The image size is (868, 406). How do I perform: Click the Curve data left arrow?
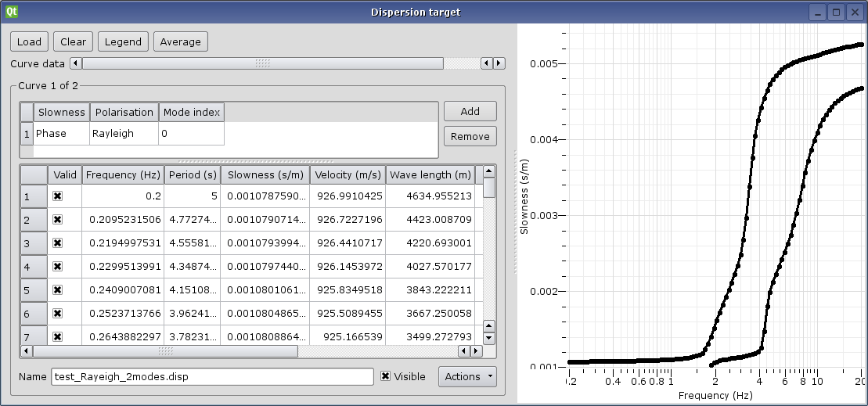(x=75, y=63)
